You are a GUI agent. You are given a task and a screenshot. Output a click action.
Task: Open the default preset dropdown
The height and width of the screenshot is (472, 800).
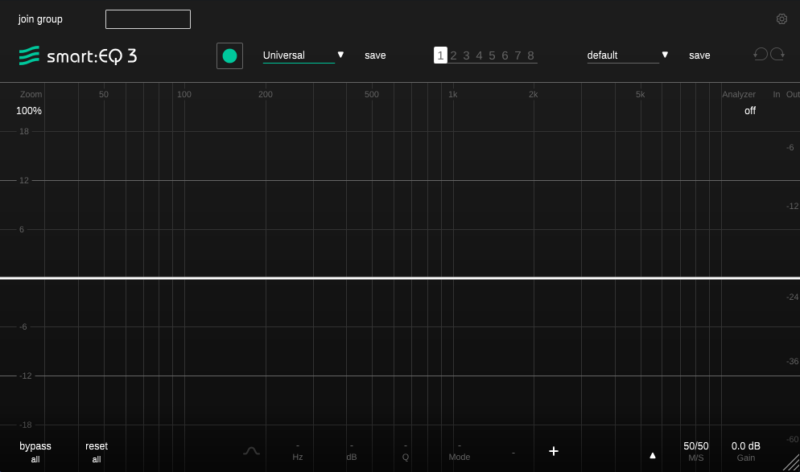pyautogui.click(x=627, y=56)
